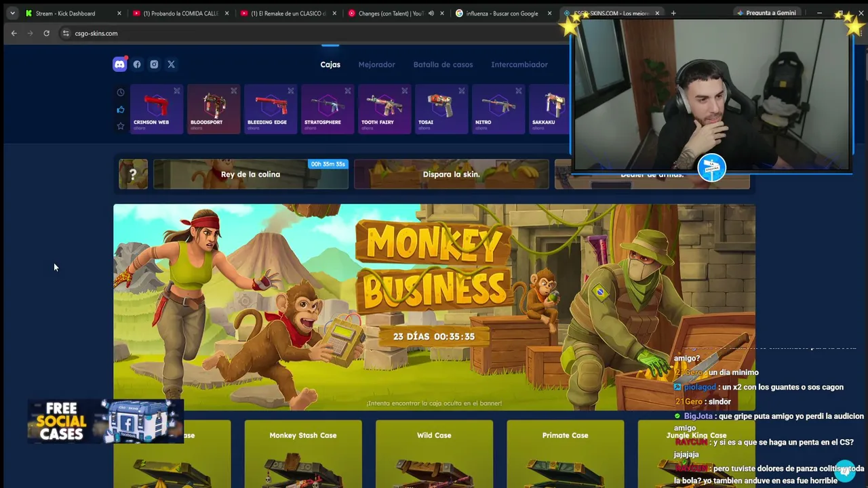Open the browser tab search chevron

12,13
